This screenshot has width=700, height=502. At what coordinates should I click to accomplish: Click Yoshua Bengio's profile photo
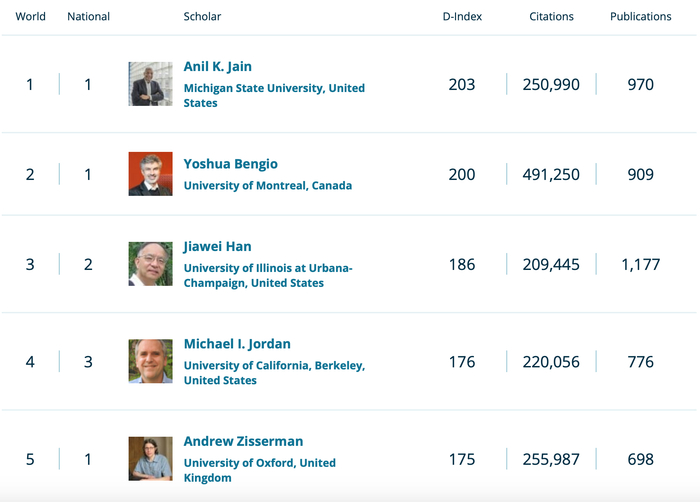150,174
